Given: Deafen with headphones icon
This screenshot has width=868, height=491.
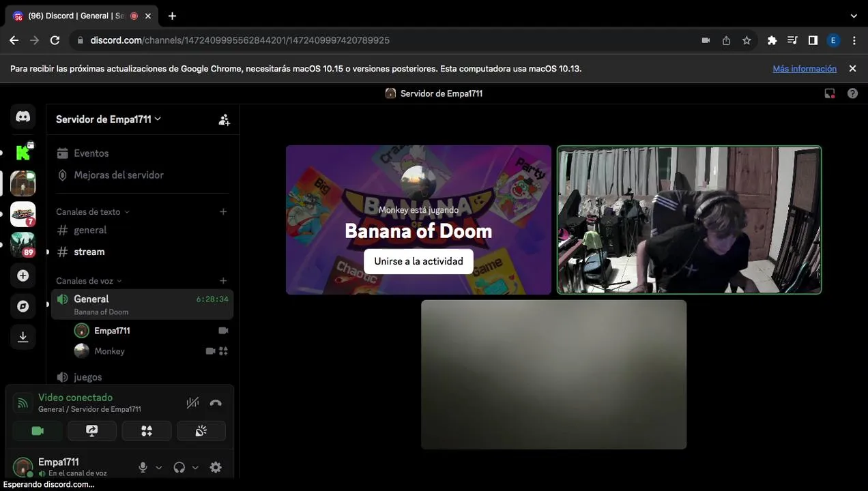Looking at the screenshot, I should click(x=179, y=467).
